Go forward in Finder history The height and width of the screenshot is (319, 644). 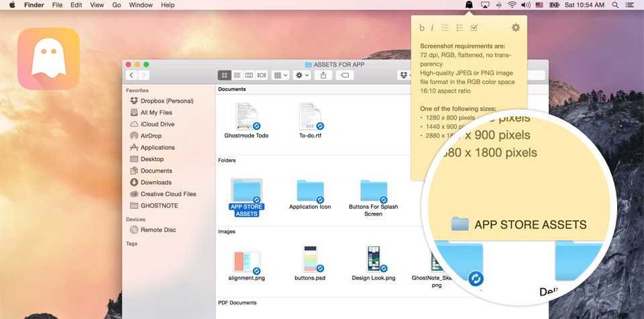[x=144, y=75]
